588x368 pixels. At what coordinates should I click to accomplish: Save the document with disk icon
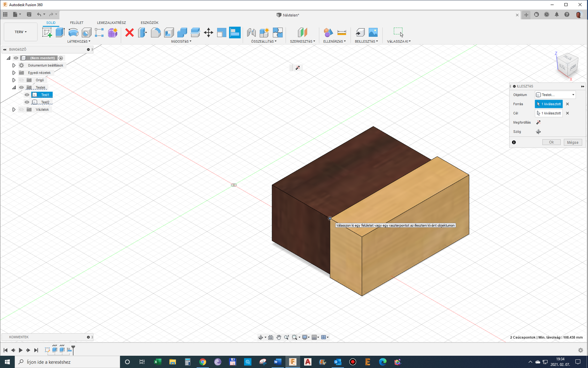pos(29,14)
